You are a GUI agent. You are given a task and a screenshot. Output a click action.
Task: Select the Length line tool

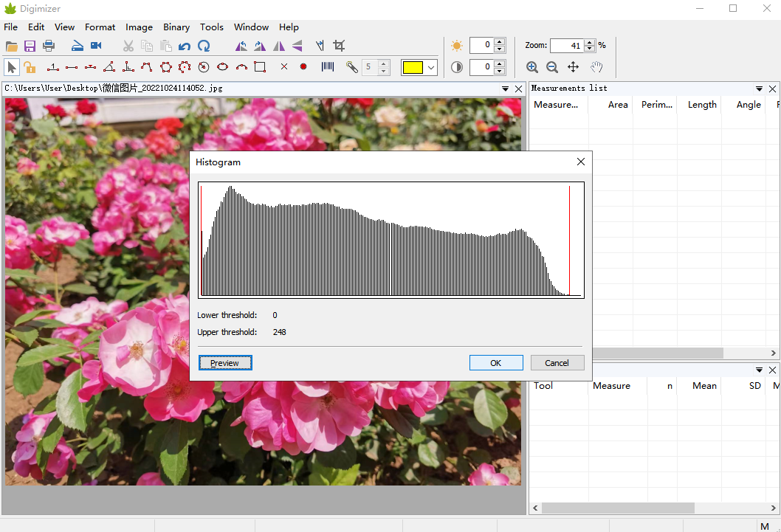pos(72,67)
